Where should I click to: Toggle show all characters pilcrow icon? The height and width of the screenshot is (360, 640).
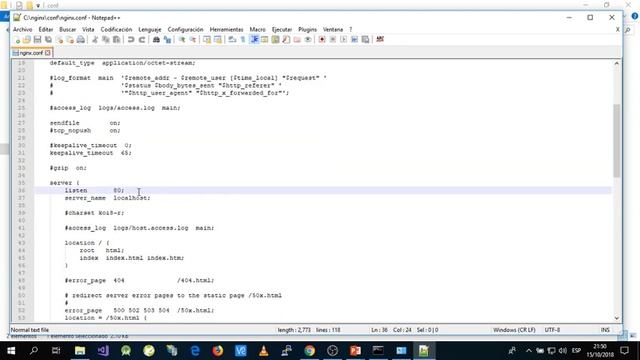tap(243, 40)
